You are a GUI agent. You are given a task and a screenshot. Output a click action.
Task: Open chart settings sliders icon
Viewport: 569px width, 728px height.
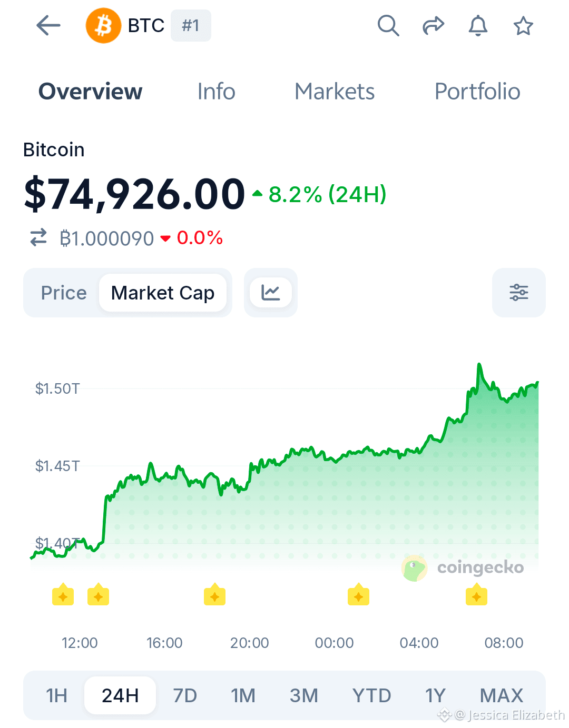coord(519,293)
